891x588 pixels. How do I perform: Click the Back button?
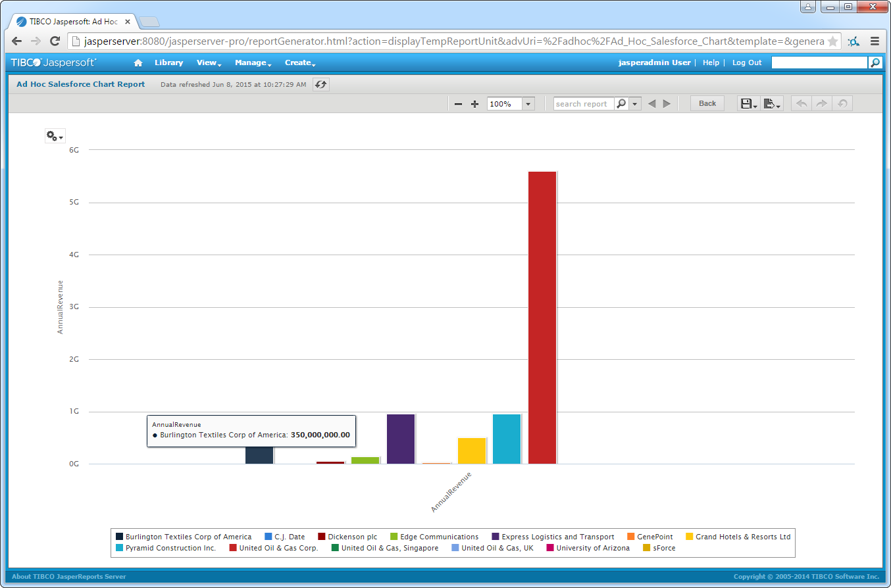tap(707, 104)
